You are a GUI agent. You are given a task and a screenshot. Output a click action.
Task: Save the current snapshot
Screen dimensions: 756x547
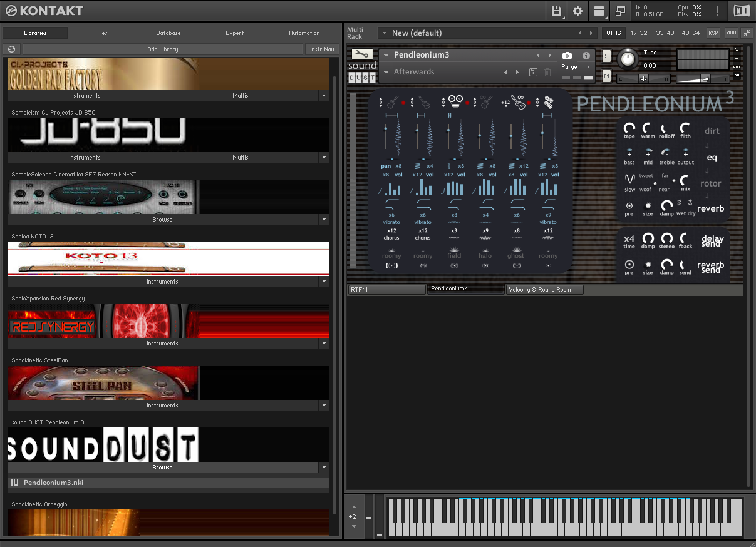click(533, 73)
